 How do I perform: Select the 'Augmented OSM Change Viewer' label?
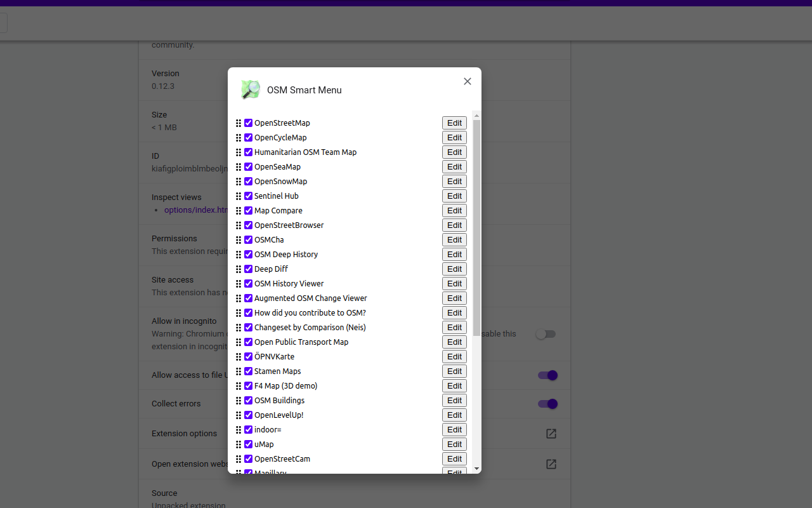pos(311,298)
